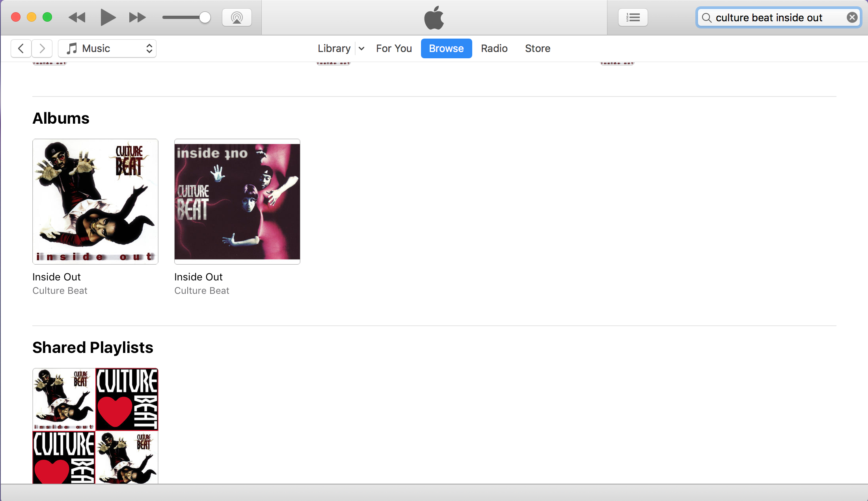Image resolution: width=868 pixels, height=501 pixels.
Task: Minimize the window with yellow button
Action: [x=32, y=17]
